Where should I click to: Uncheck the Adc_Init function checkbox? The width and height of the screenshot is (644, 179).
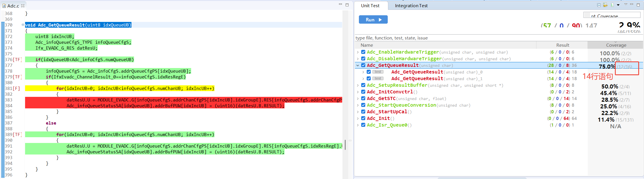(x=363, y=118)
